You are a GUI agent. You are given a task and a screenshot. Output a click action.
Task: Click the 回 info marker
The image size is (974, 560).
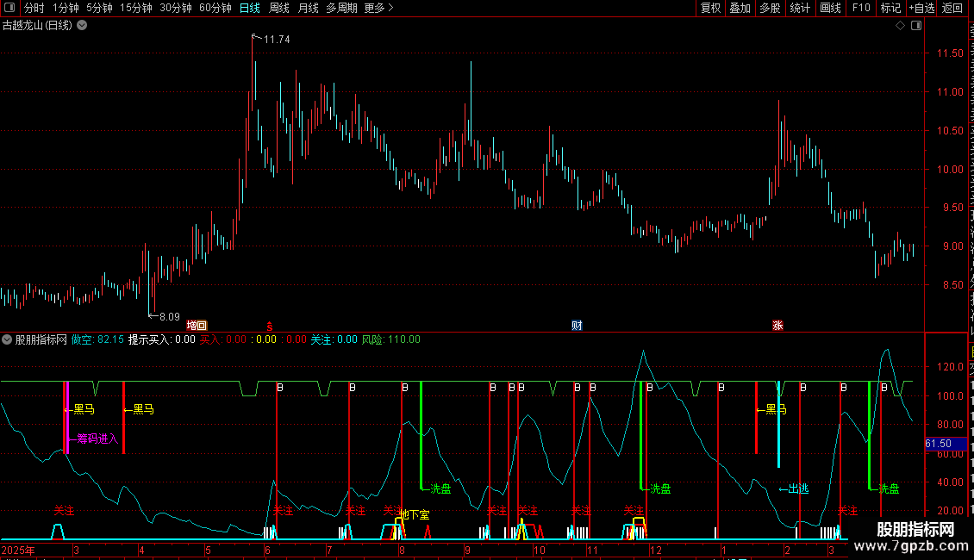[x=202, y=326]
